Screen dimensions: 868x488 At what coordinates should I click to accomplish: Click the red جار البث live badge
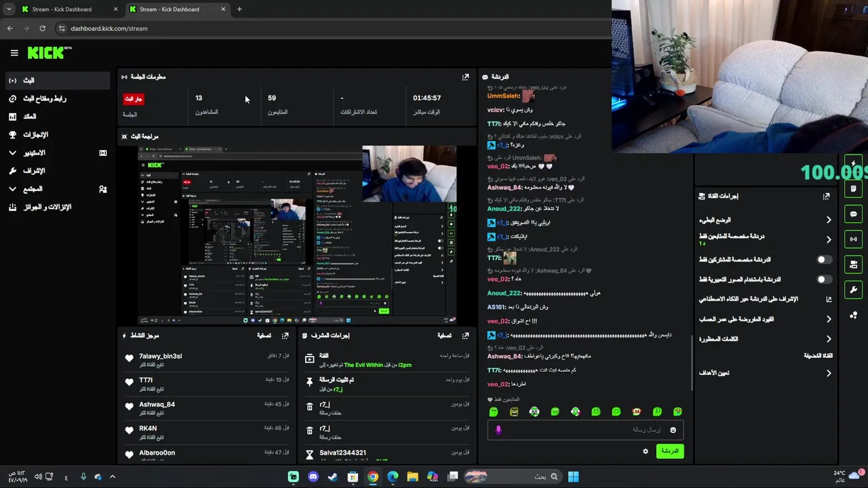[x=133, y=99]
